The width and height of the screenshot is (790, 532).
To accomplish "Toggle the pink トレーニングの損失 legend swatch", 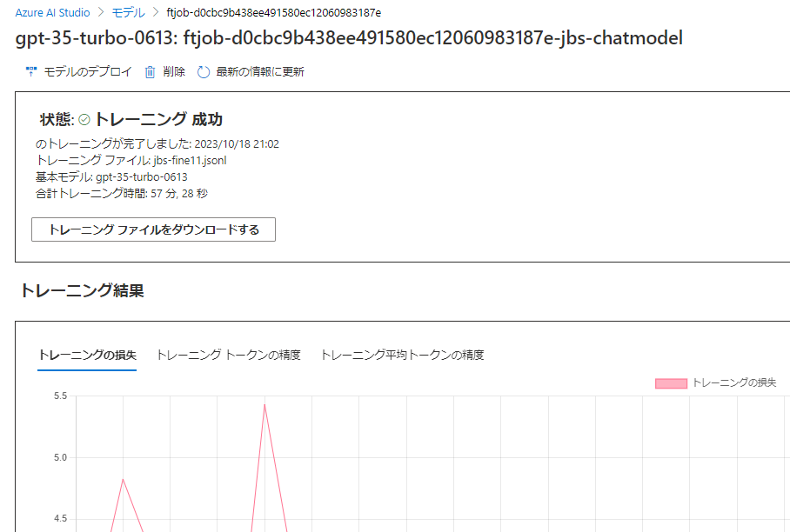I will click(671, 383).
